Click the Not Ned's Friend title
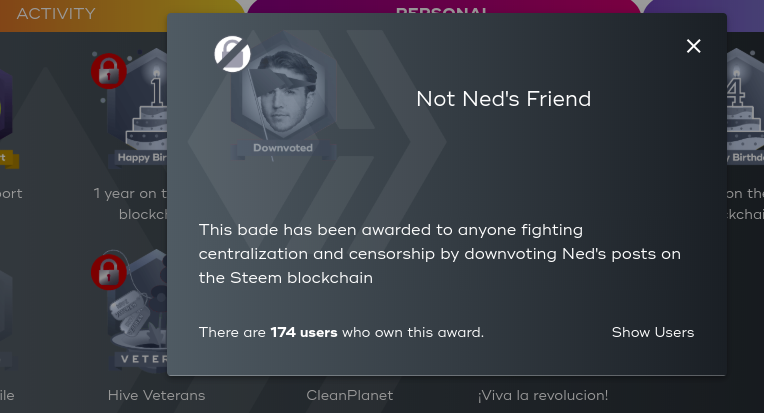 (503, 99)
